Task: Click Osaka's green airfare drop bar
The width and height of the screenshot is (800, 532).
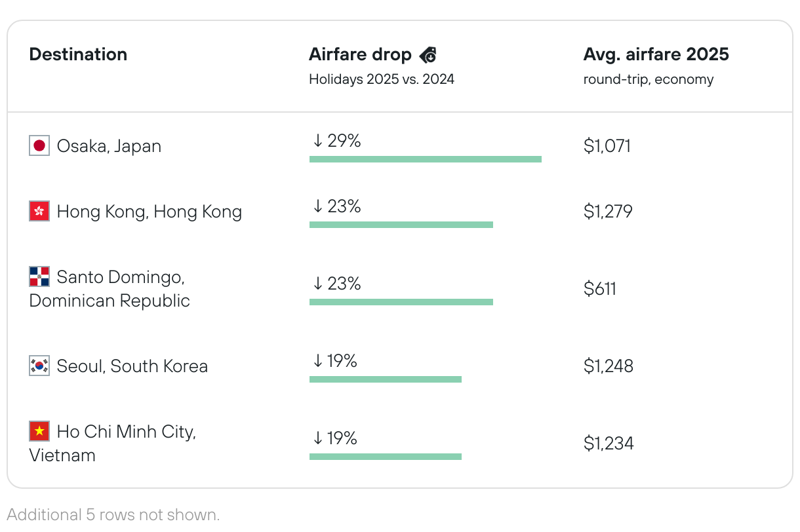Action: pyautogui.click(x=425, y=159)
